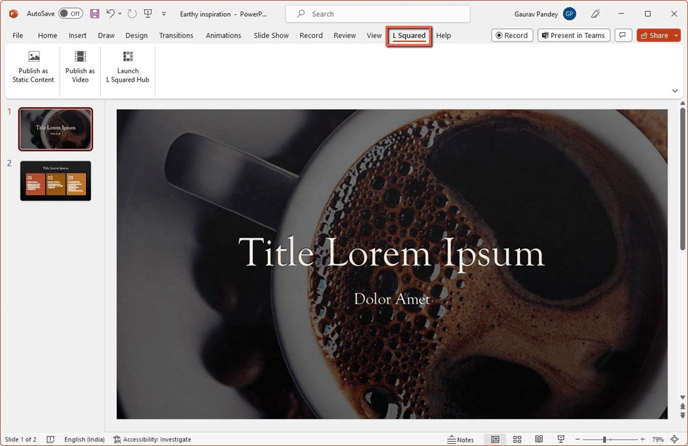
Task: Go to previous slide double arrow
Action: click(x=682, y=407)
